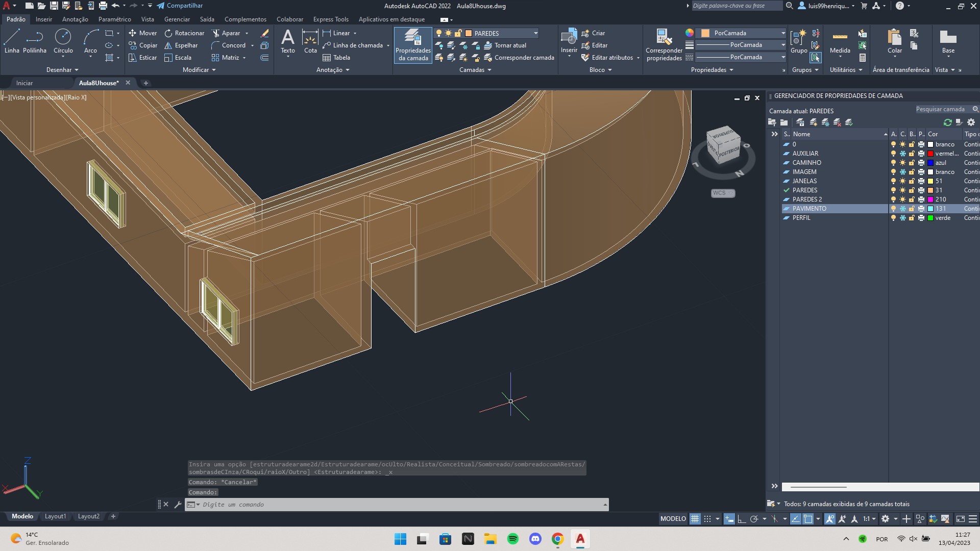Screen dimensions: 980x551
Task: Switch to Layout1 tab
Action: [x=55, y=516]
